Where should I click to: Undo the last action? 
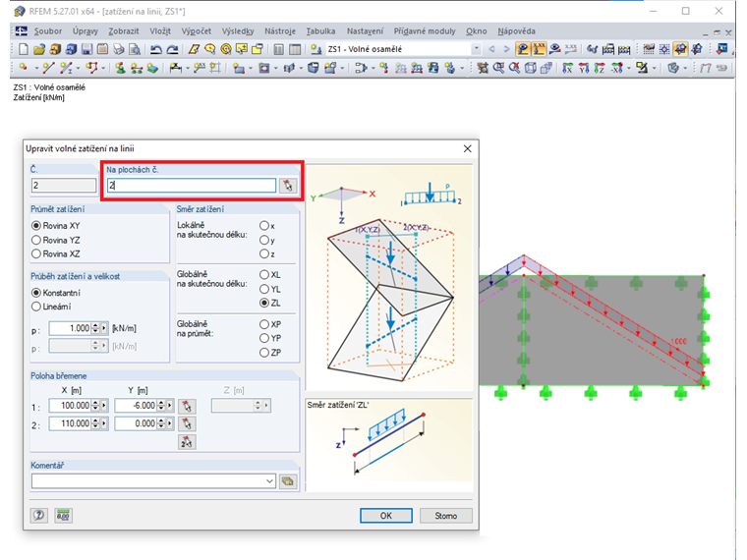pos(155,49)
